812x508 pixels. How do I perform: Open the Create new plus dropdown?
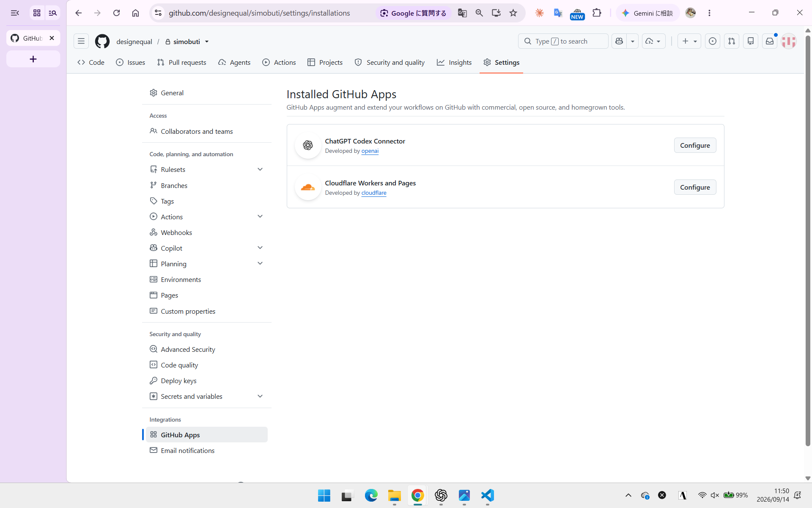689,41
